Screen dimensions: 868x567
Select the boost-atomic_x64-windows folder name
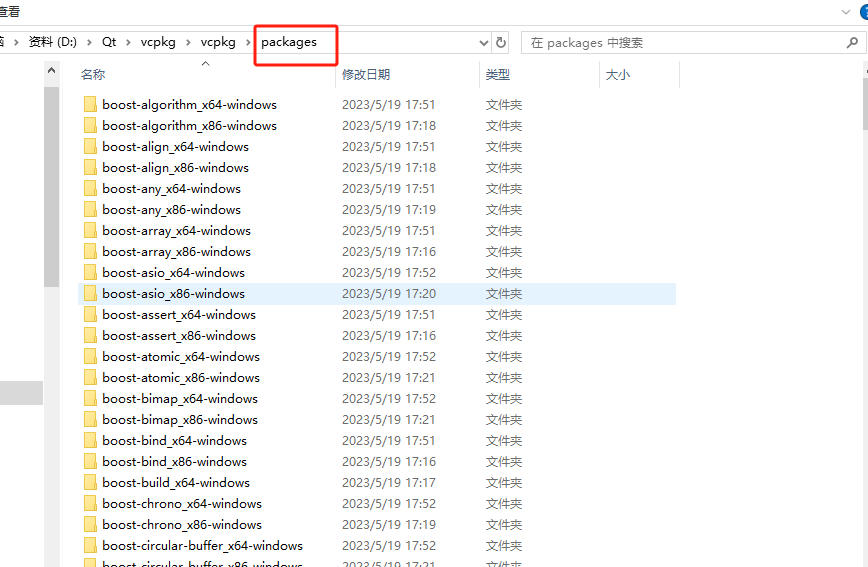pyautogui.click(x=181, y=357)
